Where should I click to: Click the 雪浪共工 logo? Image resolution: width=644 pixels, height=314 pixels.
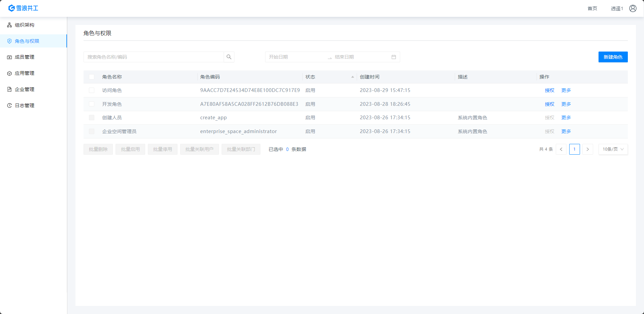coord(23,8)
